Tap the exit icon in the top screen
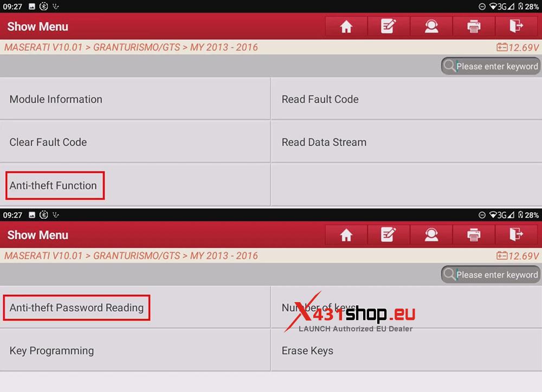Image resolution: width=542 pixels, height=392 pixels. click(x=516, y=26)
